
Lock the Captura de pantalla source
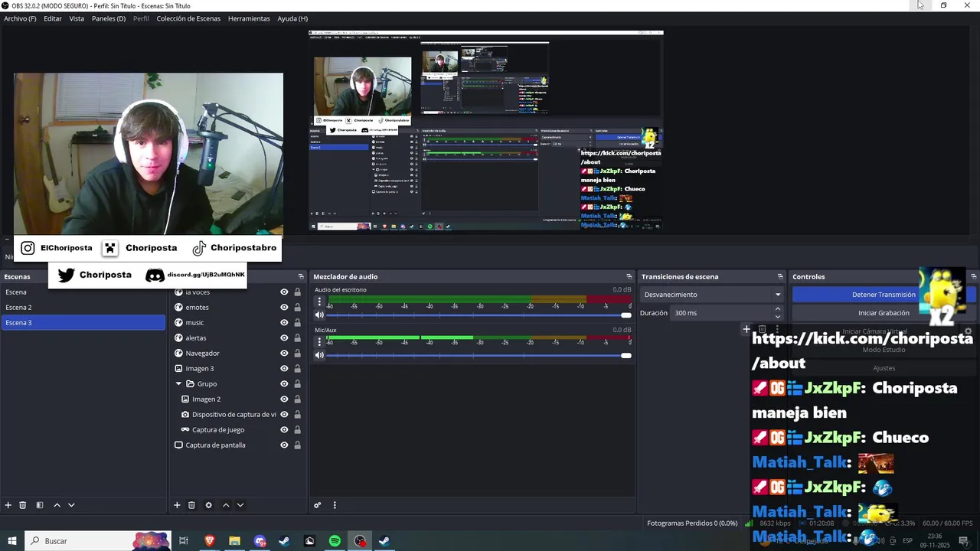(297, 445)
